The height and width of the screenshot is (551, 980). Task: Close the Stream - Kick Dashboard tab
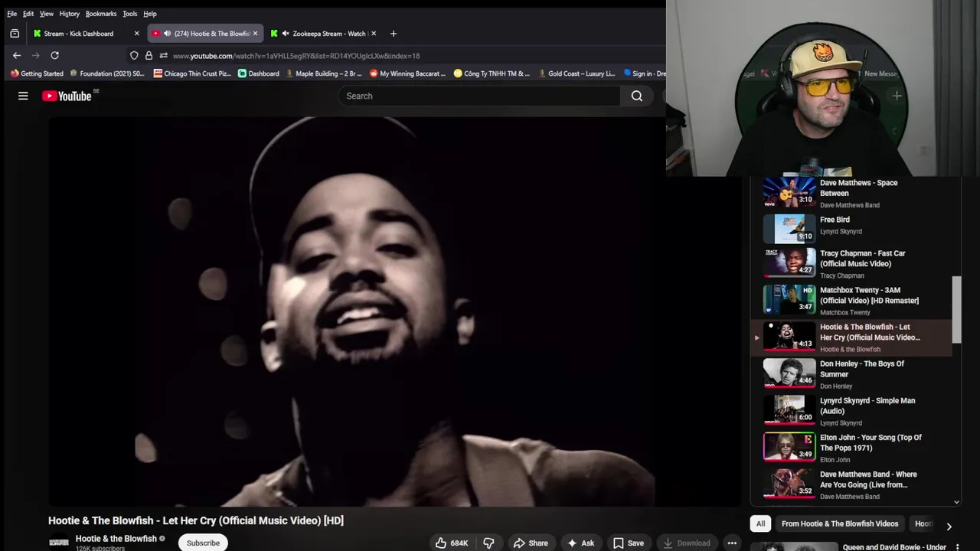coord(137,34)
